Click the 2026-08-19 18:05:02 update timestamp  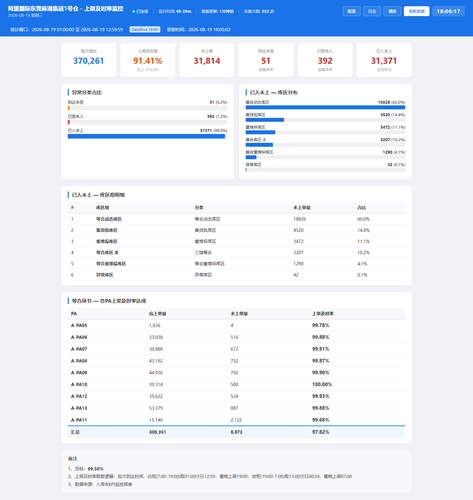pyautogui.click(x=209, y=29)
